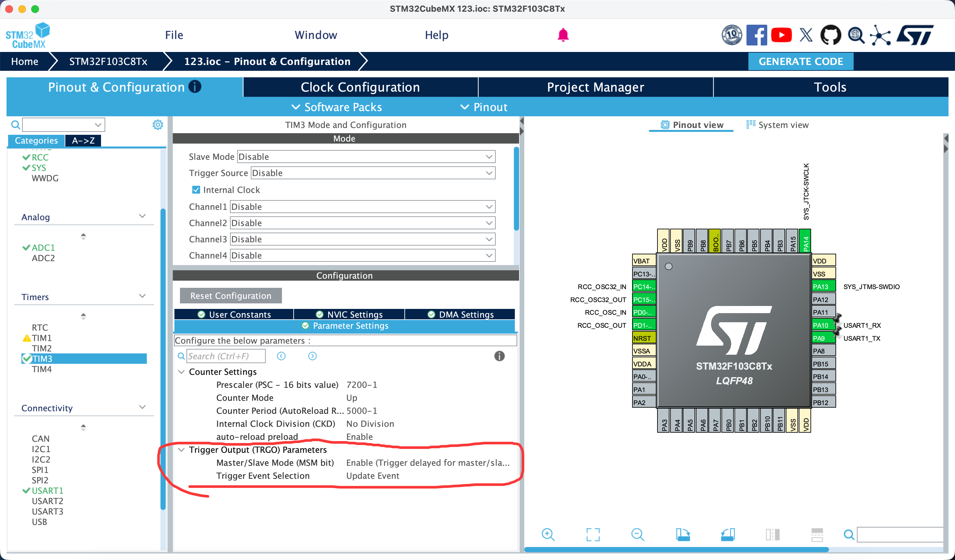Open the User Constants tab

point(234,314)
